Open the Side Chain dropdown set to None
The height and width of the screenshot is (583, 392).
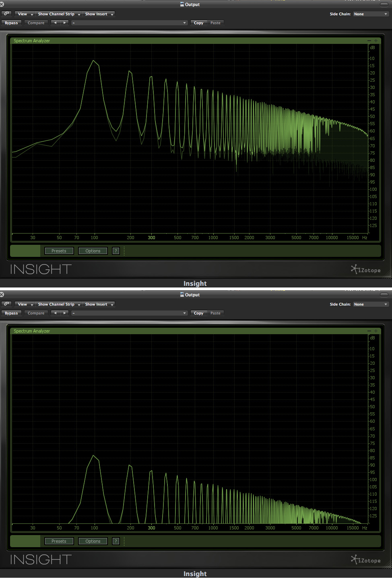[370, 14]
